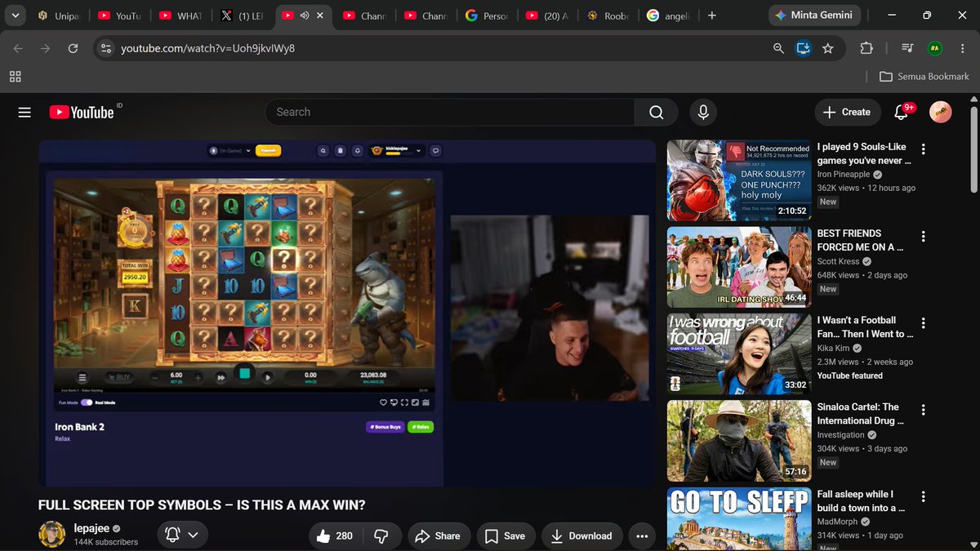Click the teal stop spin button in slot
Image resolution: width=980 pixels, height=551 pixels.
pyautogui.click(x=243, y=375)
